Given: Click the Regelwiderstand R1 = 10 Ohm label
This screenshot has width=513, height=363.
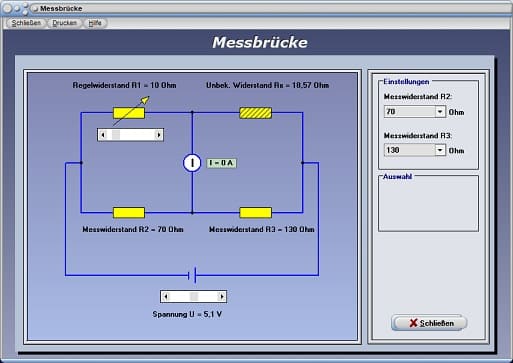Looking at the screenshot, I should pos(124,85).
